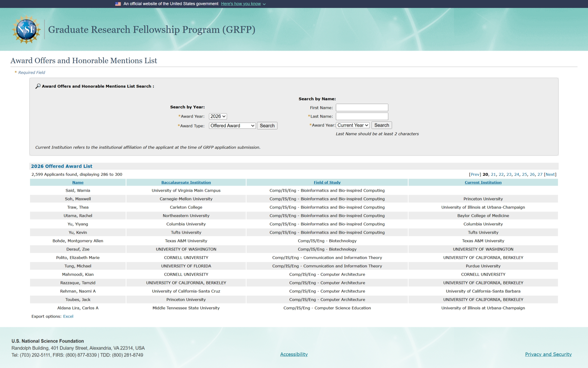The height and width of the screenshot is (368, 588).
Task: Select name 'Bohde, Montgomery Allen'
Action: tap(78, 241)
